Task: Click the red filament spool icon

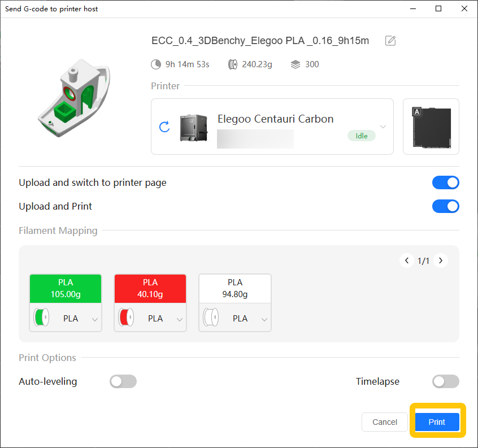Action: point(126,317)
